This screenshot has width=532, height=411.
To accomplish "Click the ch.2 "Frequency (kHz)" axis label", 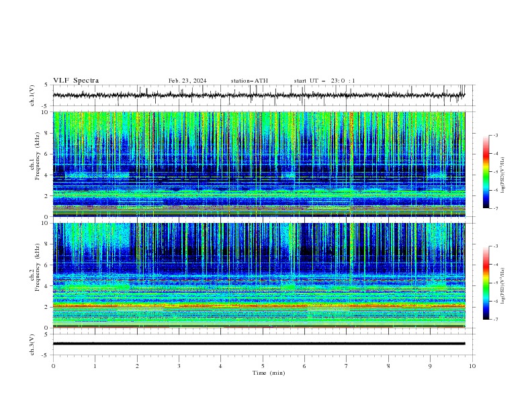I will tap(38, 267).
